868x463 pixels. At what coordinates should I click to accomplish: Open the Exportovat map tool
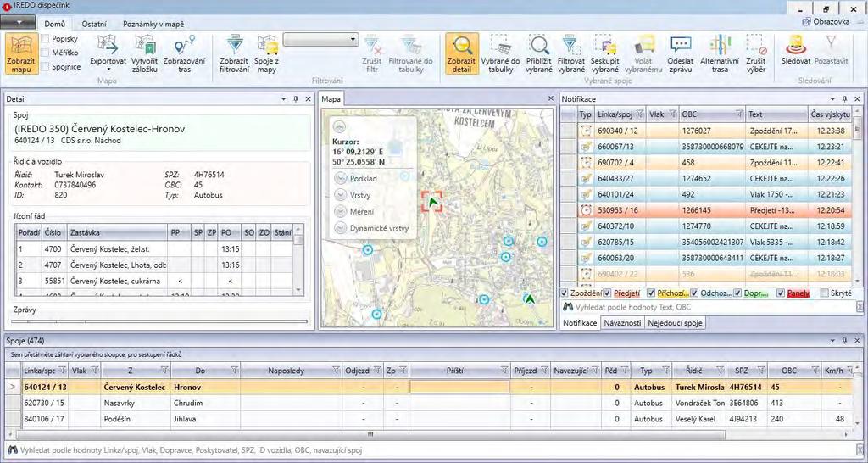[x=108, y=53]
